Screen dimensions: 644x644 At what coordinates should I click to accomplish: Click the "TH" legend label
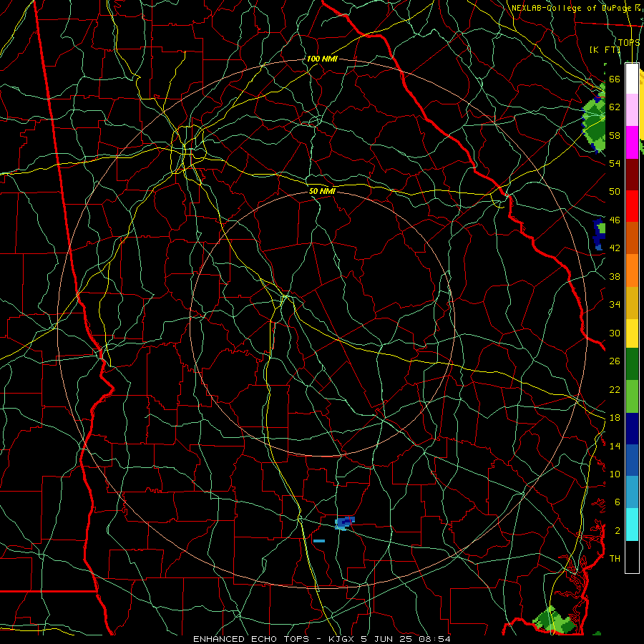tap(615, 559)
